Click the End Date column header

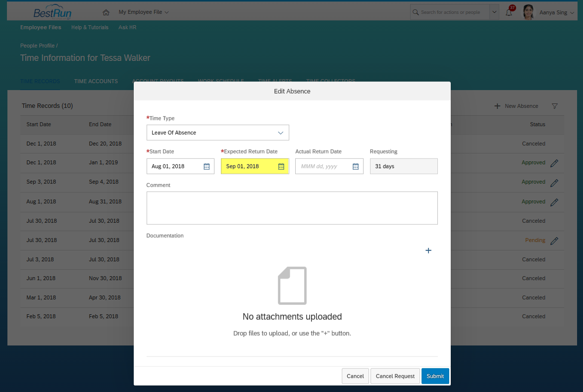[100, 124]
